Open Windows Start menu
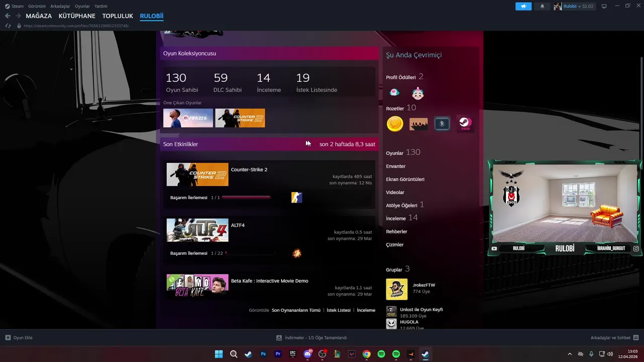The height and width of the screenshot is (362, 644). (x=219, y=354)
